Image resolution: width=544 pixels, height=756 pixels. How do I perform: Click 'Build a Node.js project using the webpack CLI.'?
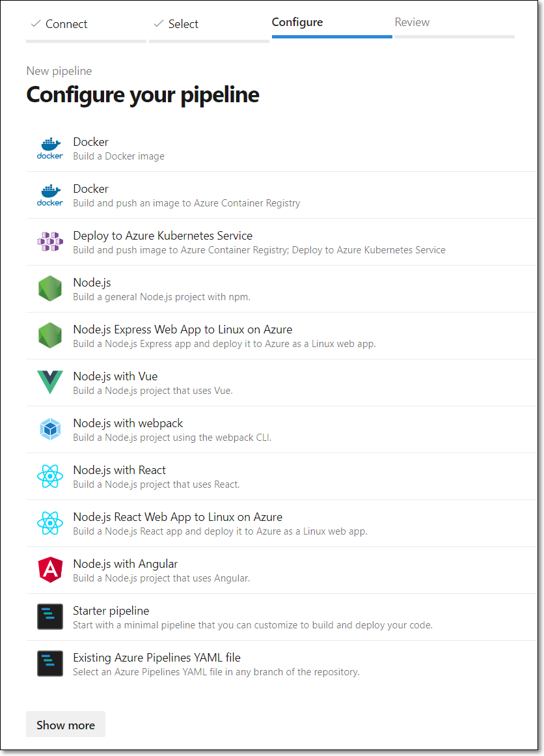click(x=172, y=438)
